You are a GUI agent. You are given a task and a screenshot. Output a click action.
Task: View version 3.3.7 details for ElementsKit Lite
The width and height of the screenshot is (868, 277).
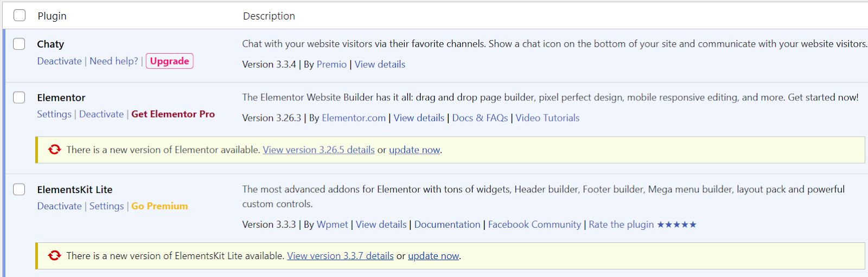point(340,256)
